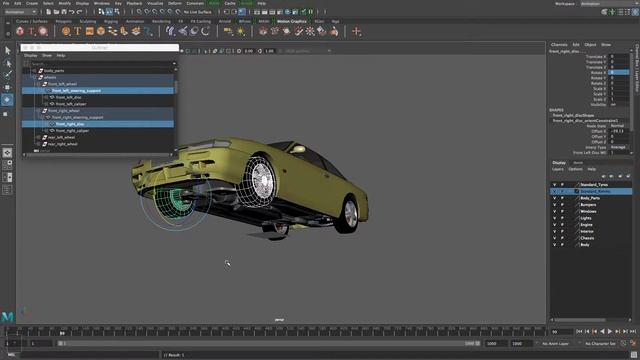Expand rear_left_wheel node in Outliner
640x360 pixels.
tap(38, 138)
